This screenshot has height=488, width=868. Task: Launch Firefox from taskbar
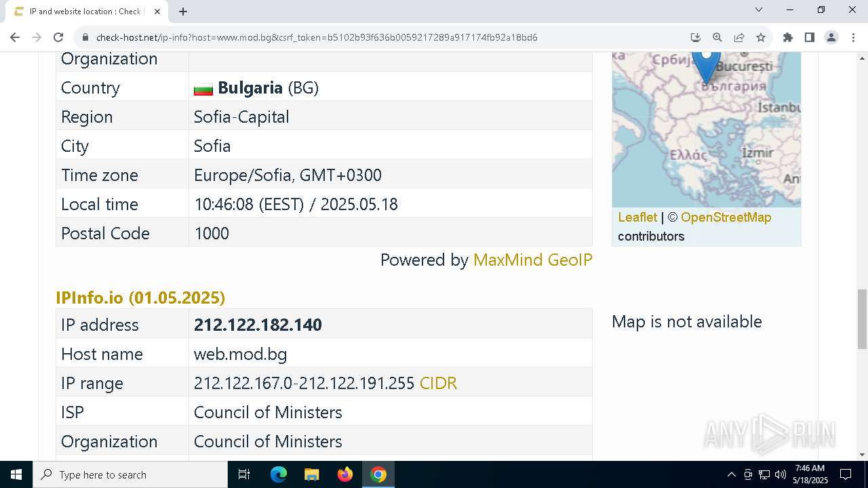click(x=345, y=474)
